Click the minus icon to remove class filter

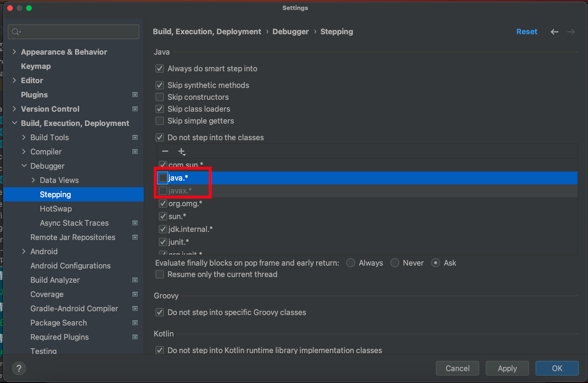(x=165, y=152)
